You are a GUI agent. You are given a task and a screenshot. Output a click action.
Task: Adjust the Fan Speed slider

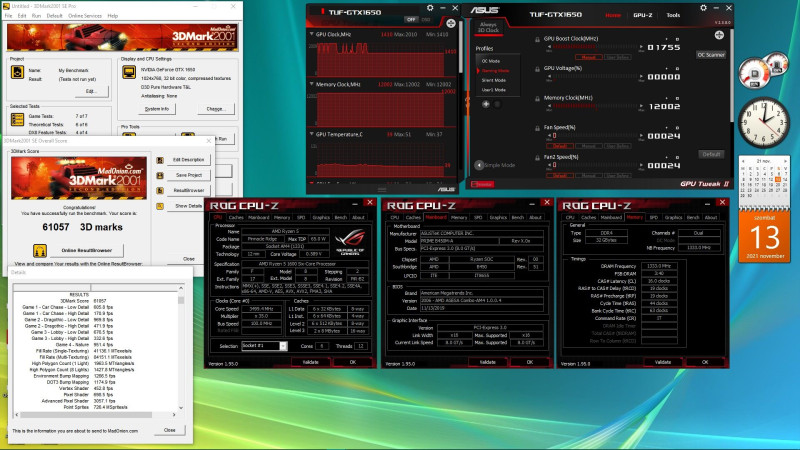pyautogui.click(x=595, y=136)
